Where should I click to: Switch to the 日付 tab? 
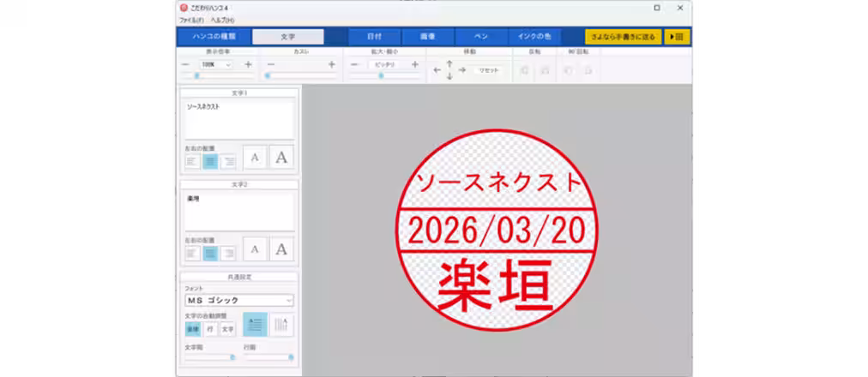click(x=375, y=37)
